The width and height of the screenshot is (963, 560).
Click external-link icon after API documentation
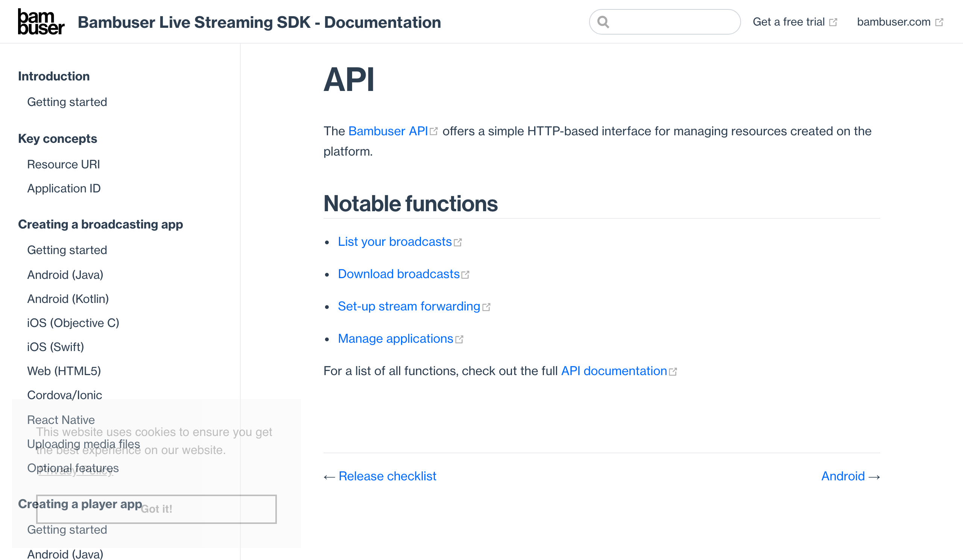click(x=673, y=372)
